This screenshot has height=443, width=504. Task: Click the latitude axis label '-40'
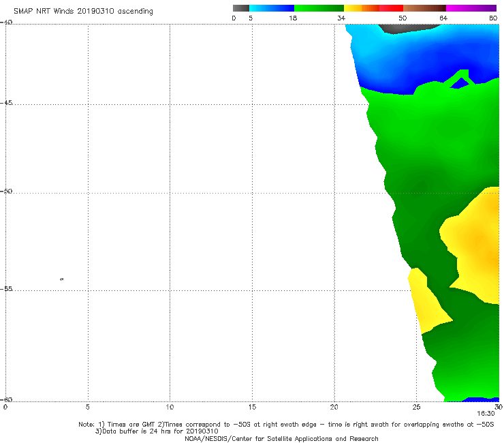click(x=6, y=22)
